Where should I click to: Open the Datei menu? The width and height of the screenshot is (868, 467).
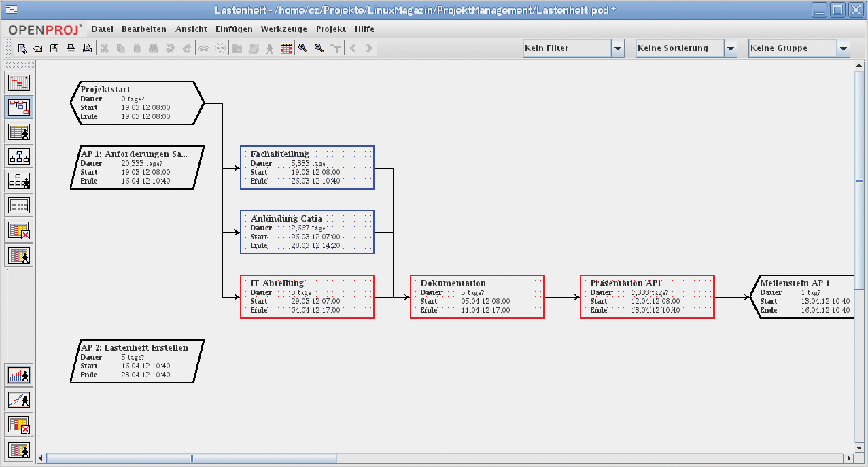[x=102, y=29]
